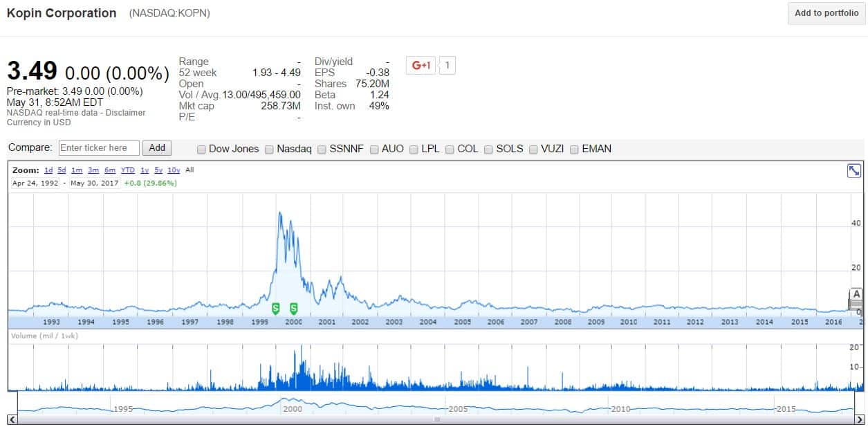Set zoom to 5y
Image resolution: width=868 pixels, height=427 pixels.
[x=158, y=170]
